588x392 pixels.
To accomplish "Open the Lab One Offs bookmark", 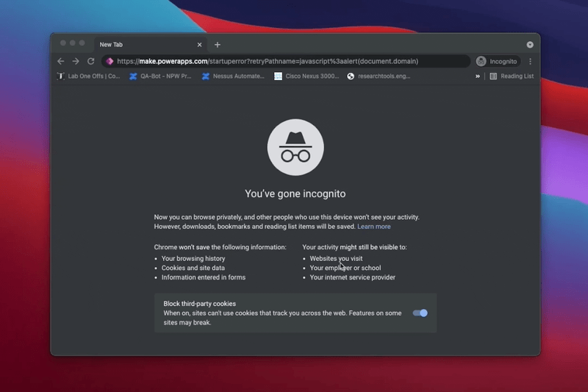I will coord(89,76).
